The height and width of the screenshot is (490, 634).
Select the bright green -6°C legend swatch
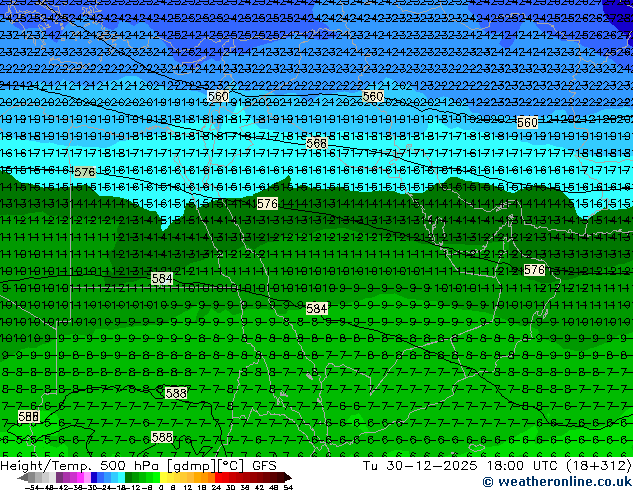[x=156, y=477]
